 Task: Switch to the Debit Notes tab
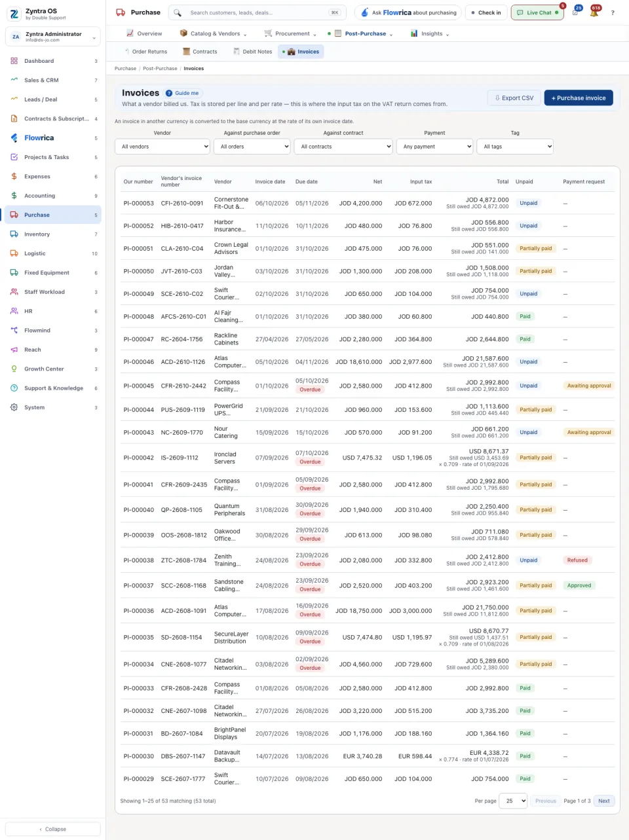pos(252,52)
